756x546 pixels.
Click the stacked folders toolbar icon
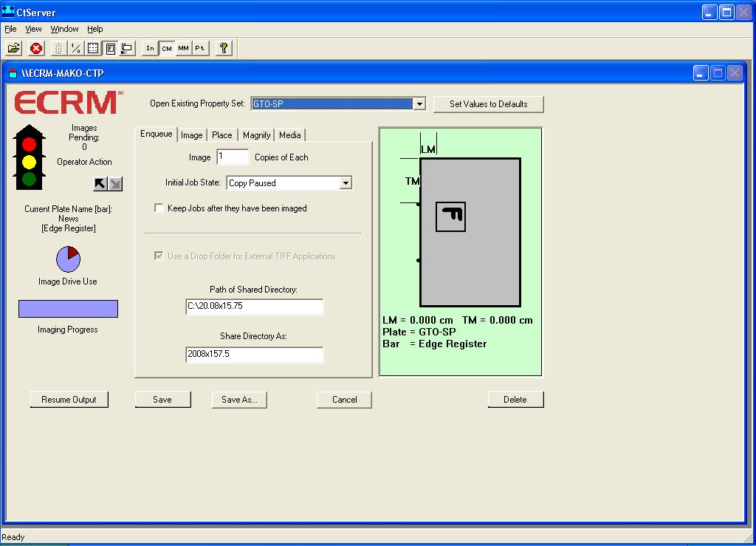pos(127,49)
